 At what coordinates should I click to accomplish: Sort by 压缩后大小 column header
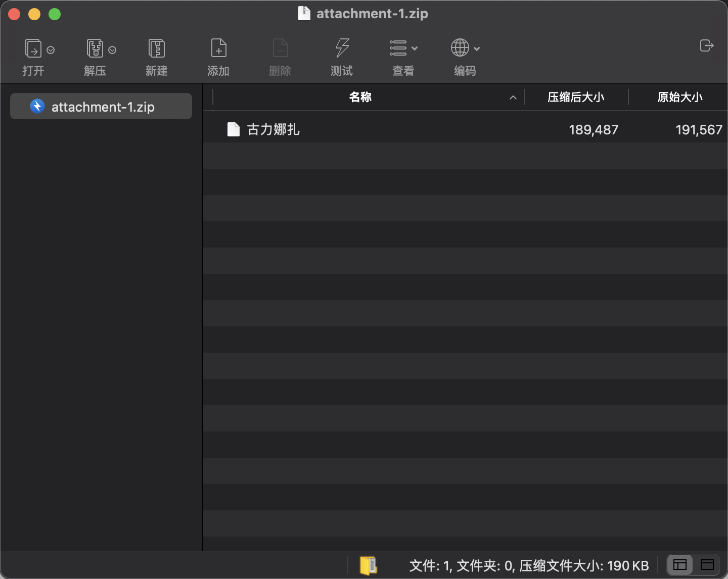(x=576, y=97)
